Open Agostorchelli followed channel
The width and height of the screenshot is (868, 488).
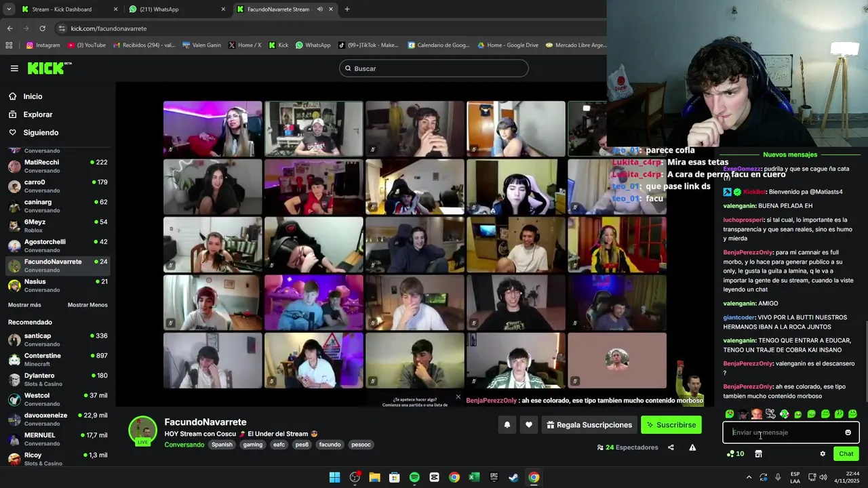pyautogui.click(x=58, y=245)
